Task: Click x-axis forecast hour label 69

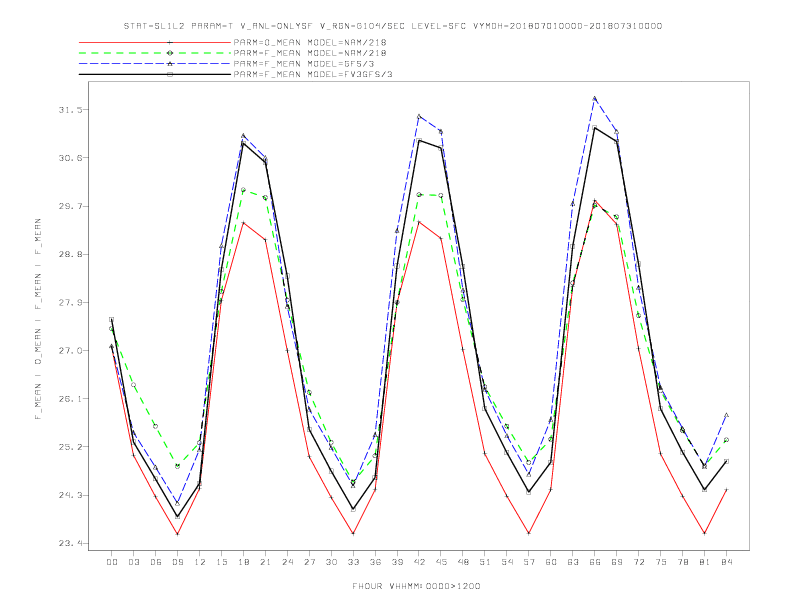Action: click(617, 562)
